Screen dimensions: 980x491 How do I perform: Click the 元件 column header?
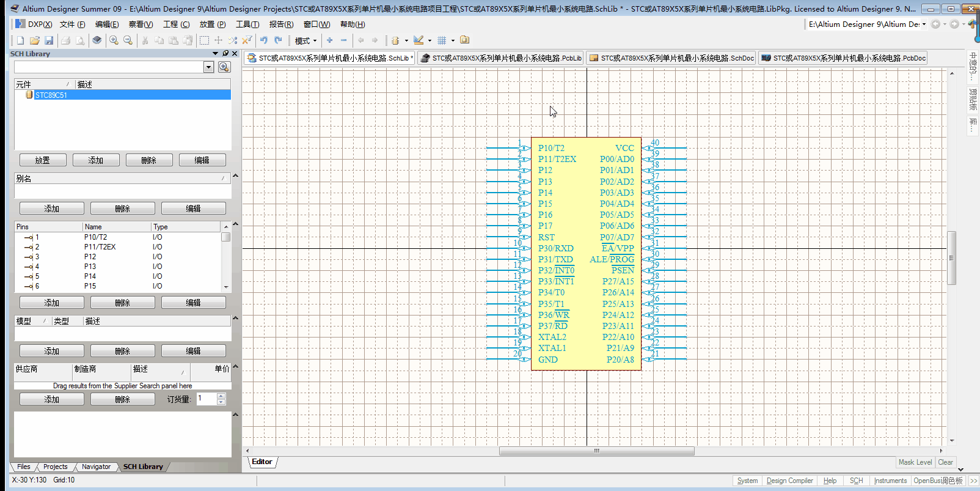[44, 84]
